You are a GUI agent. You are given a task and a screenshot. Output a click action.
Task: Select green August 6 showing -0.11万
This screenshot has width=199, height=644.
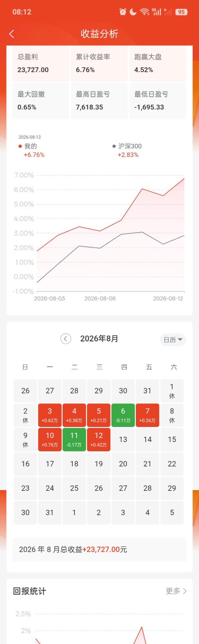pos(123,415)
